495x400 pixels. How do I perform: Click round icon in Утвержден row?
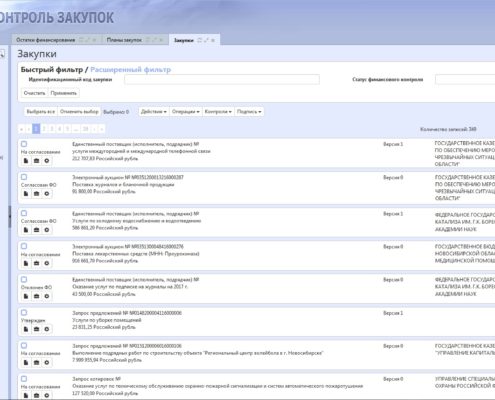point(47,329)
